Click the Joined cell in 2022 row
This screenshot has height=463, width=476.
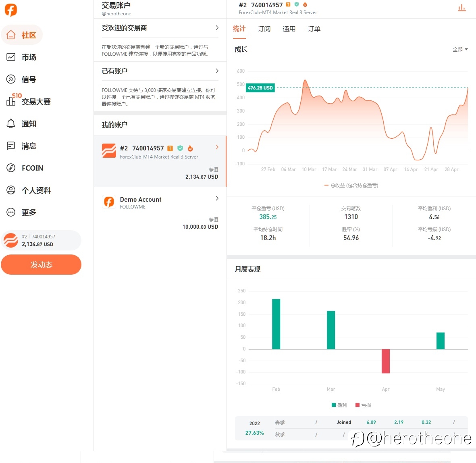pos(344,422)
